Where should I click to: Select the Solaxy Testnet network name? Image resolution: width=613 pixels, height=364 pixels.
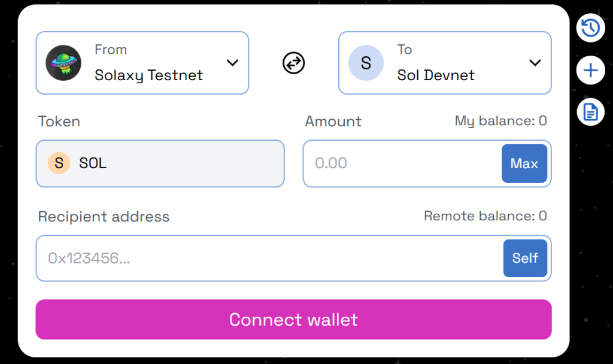pos(148,75)
